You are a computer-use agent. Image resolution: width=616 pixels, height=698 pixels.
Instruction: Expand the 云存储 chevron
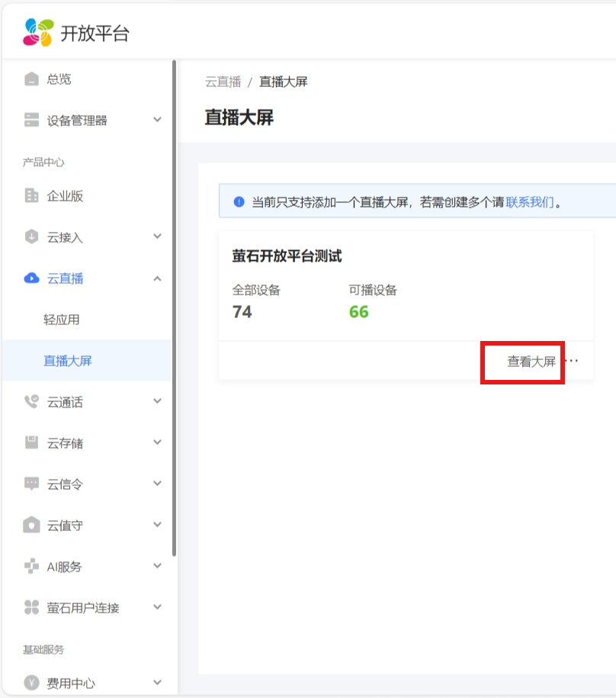[x=158, y=442]
